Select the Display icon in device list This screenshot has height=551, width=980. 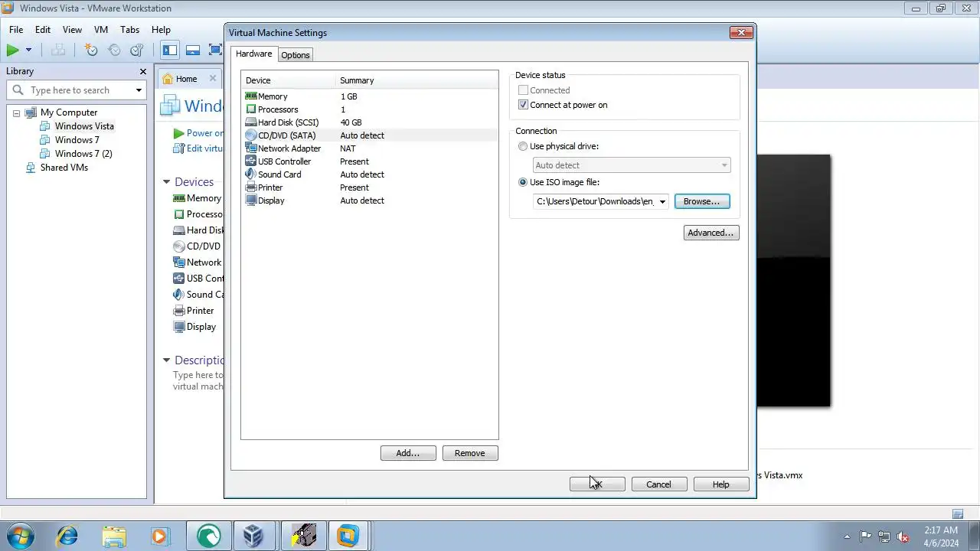pyautogui.click(x=251, y=201)
